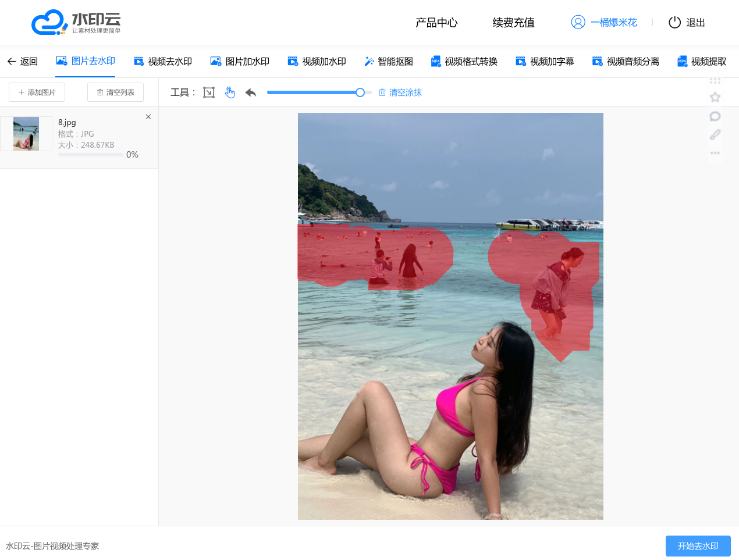Open 视频格式转换 tab
739x560 pixels.
tap(464, 62)
